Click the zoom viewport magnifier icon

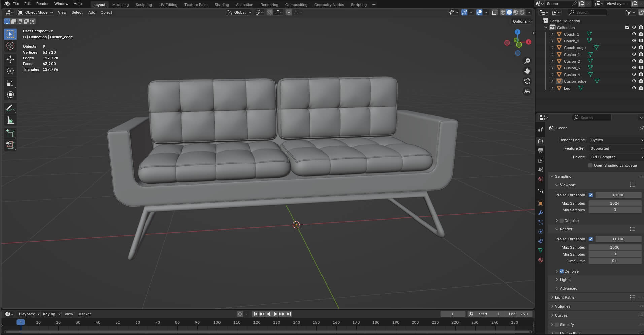527,61
